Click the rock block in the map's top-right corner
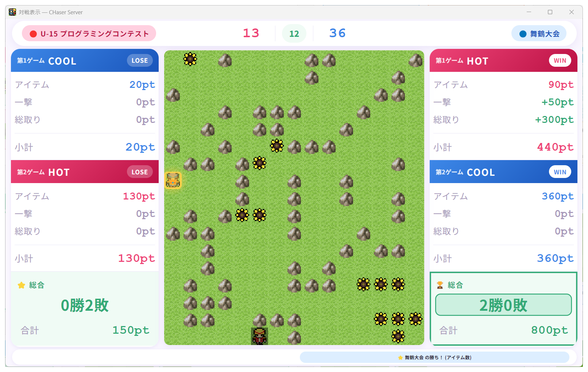 (x=415, y=60)
